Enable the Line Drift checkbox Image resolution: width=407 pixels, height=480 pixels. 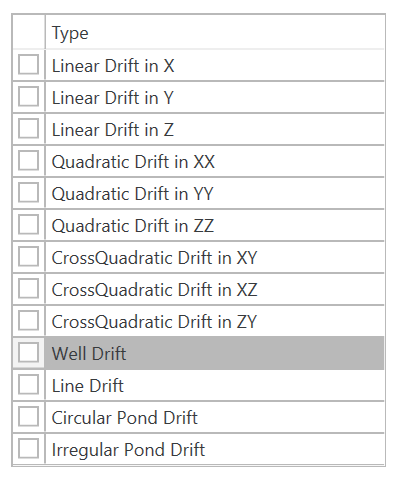click(x=28, y=385)
